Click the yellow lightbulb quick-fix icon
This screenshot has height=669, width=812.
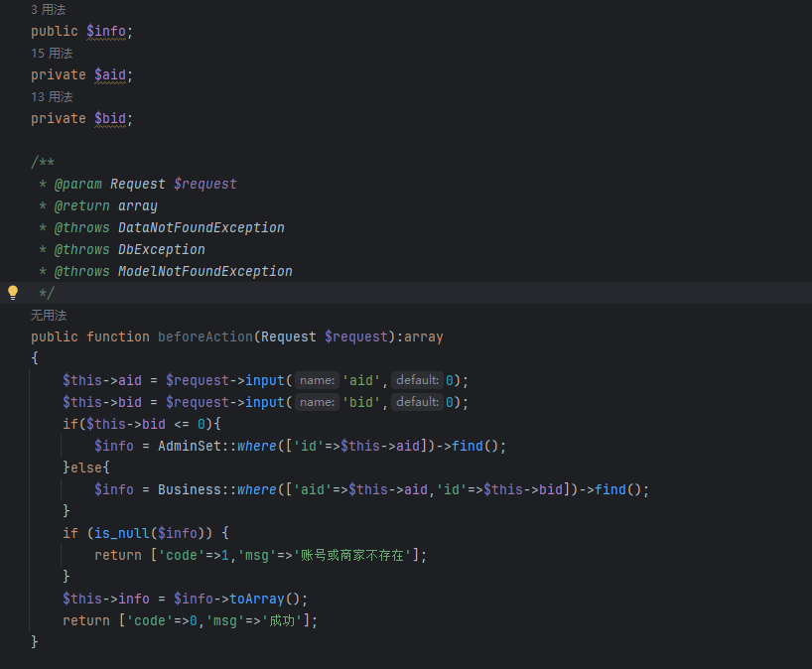[x=13, y=293]
